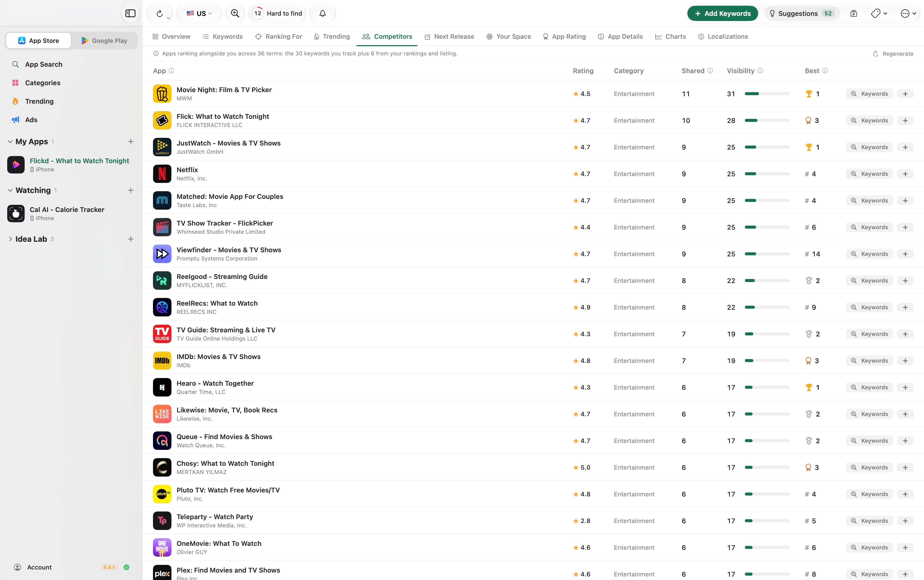
Task: Click visibility bar for Flick: What to Watch Tonight
Action: 767,120
